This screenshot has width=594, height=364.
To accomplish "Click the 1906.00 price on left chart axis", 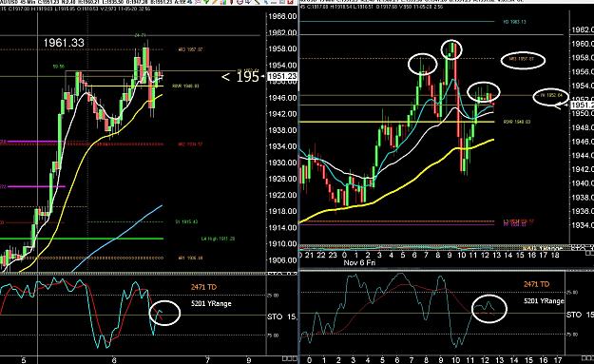I will click(x=282, y=260).
